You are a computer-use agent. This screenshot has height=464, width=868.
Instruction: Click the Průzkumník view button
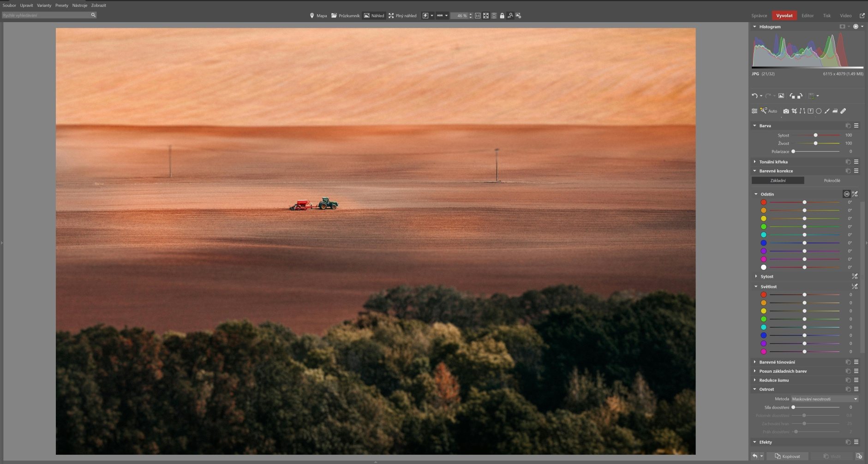pyautogui.click(x=345, y=16)
